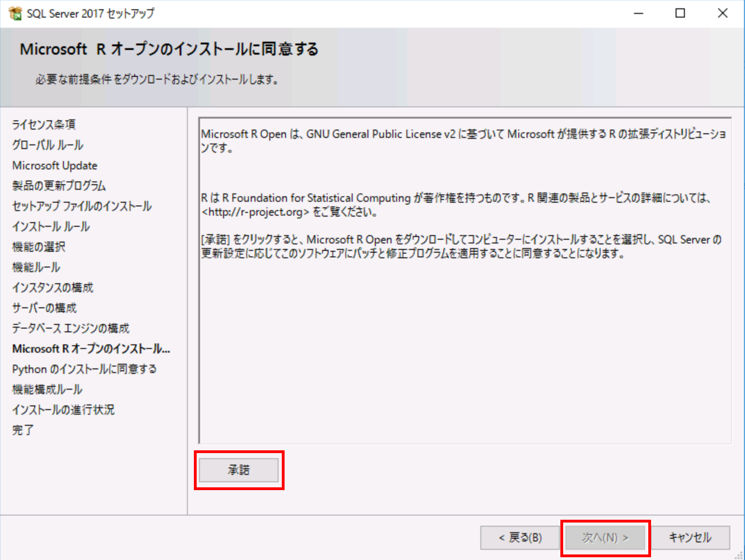Select the 機能ルール step

36,267
